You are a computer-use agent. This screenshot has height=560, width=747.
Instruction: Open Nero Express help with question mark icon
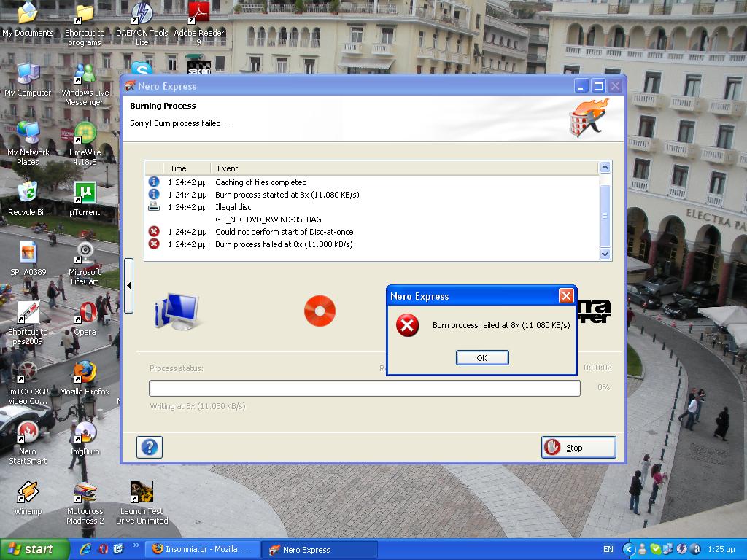click(x=150, y=447)
